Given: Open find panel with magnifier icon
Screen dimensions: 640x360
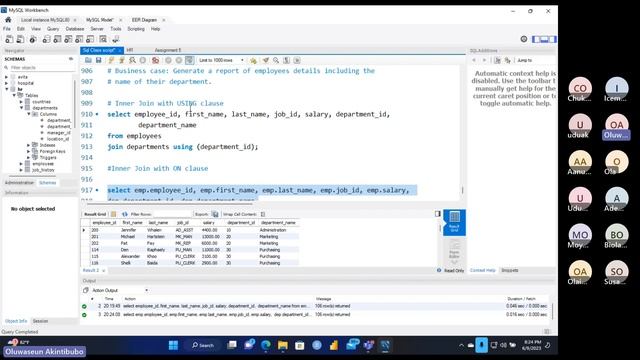Looking at the screenshot, I should pyautogui.click(x=276, y=60).
